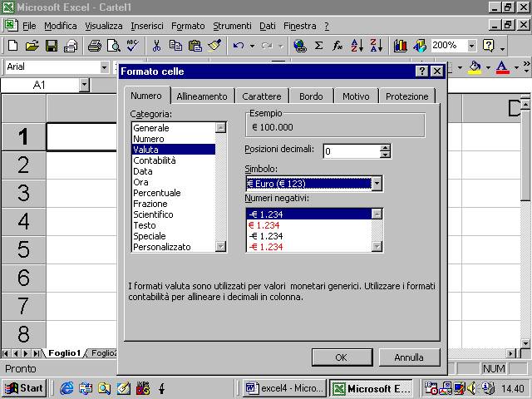Image resolution: width=532 pixels, height=399 pixels.
Task: Open the Name Box dropdown arrow
Action: [x=85, y=85]
